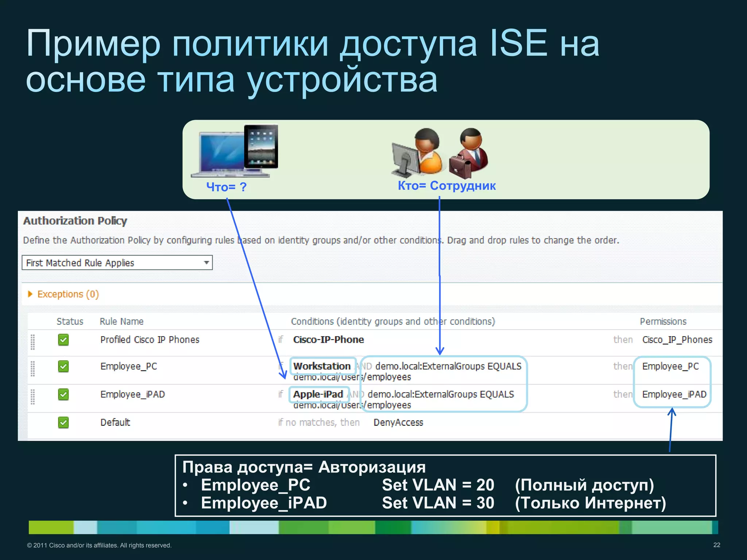This screenshot has width=747, height=560.
Task: Grab drag handle of Profiled Cisco IP Phones row
Action: click(x=32, y=342)
